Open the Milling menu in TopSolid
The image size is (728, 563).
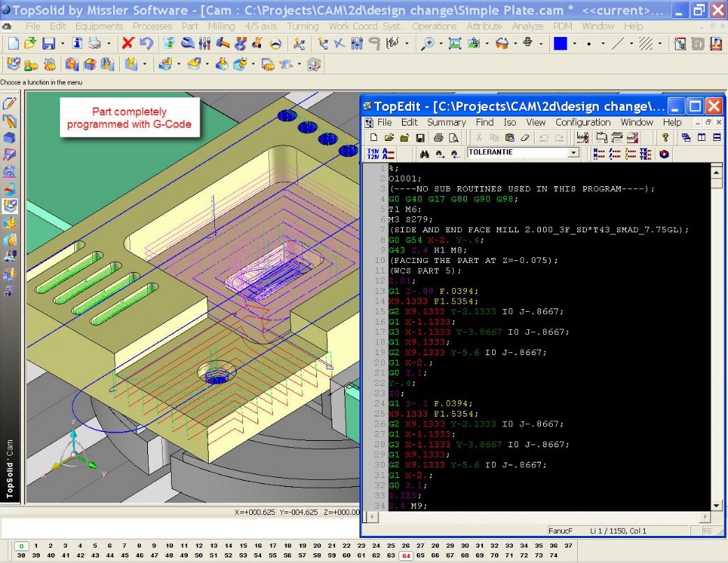coord(221,27)
